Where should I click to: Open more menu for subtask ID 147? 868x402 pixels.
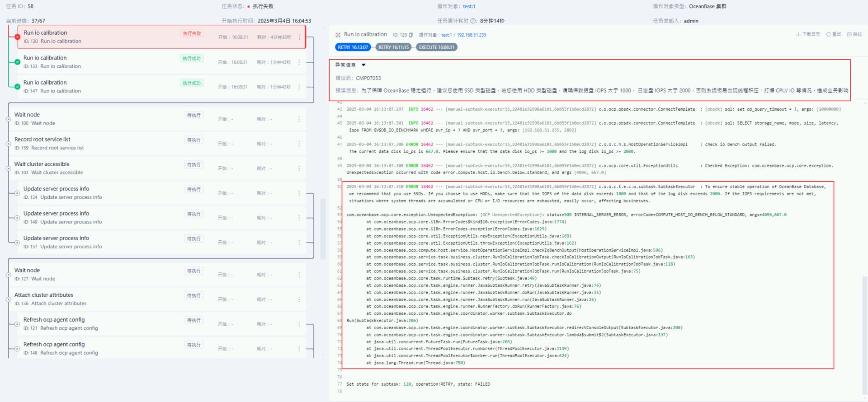point(299,87)
